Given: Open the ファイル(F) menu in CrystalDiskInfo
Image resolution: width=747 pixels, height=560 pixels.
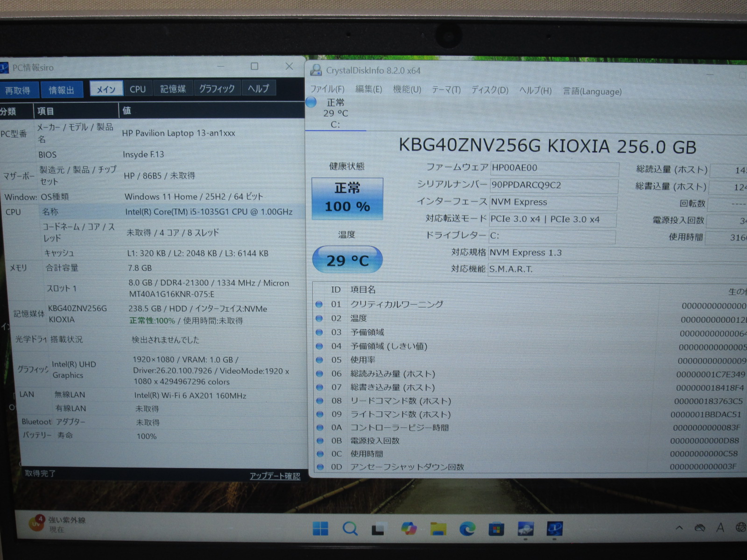Looking at the screenshot, I should tap(327, 89).
